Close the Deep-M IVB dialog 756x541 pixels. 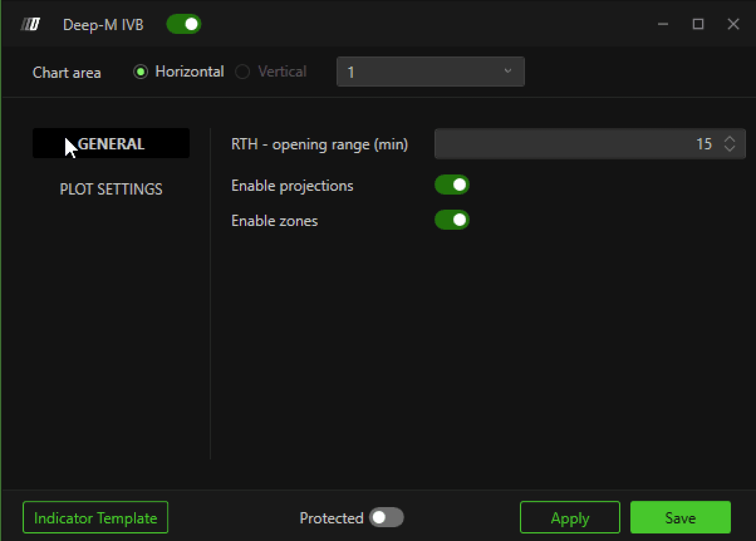click(733, 24)
